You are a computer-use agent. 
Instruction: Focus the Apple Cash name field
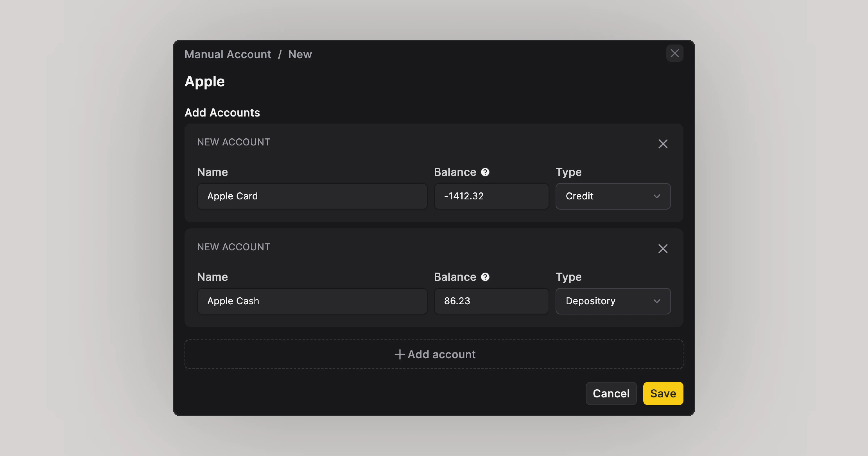[x=312, y=301]
